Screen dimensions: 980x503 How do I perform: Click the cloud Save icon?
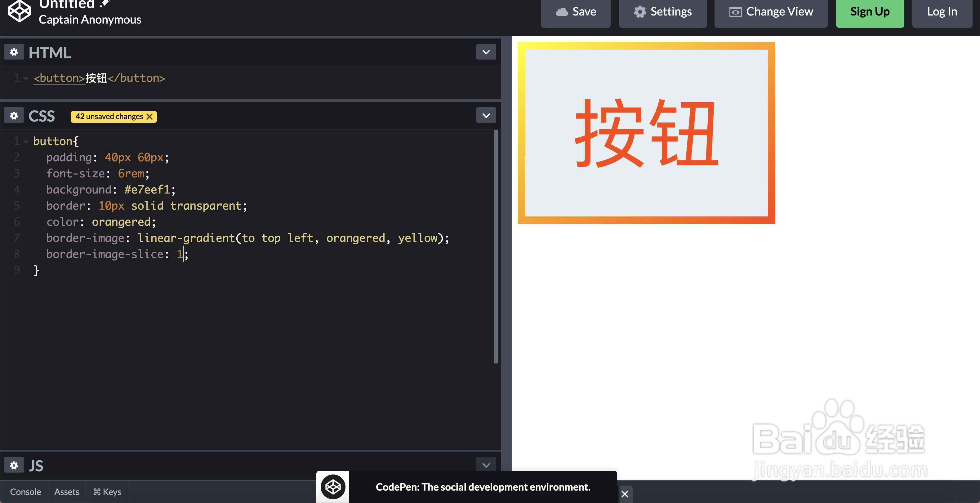[563, 11]
